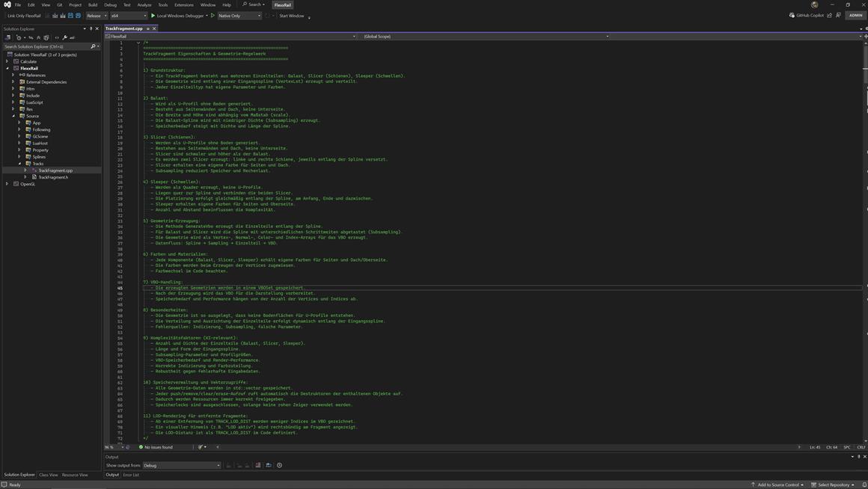868x489 pixels.
Task: Collapse the Source folder
Action: [13, 116]
